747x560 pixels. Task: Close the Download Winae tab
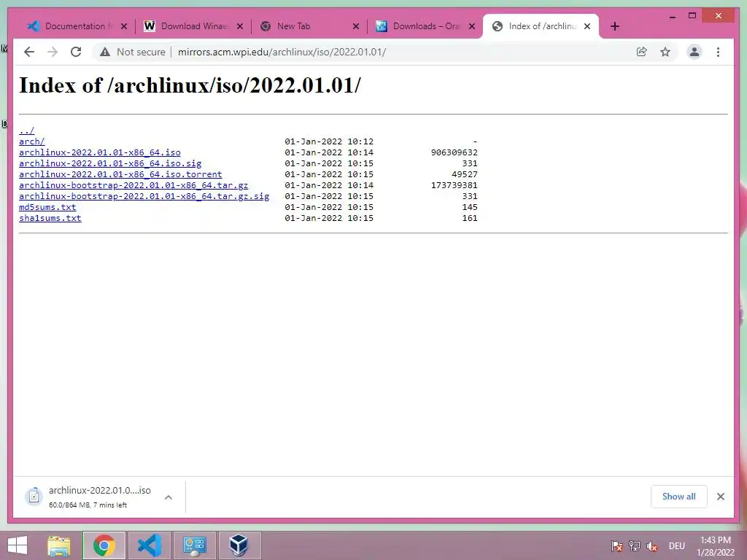240,26
